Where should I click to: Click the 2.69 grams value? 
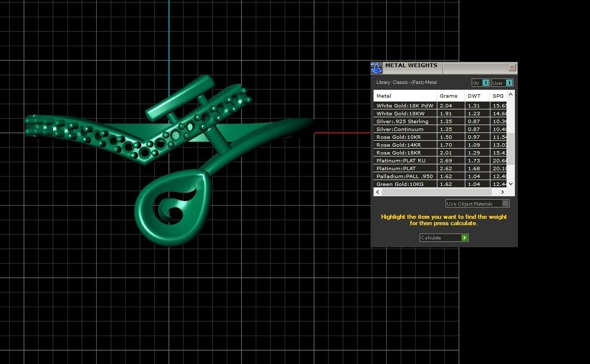click(446, 160)
